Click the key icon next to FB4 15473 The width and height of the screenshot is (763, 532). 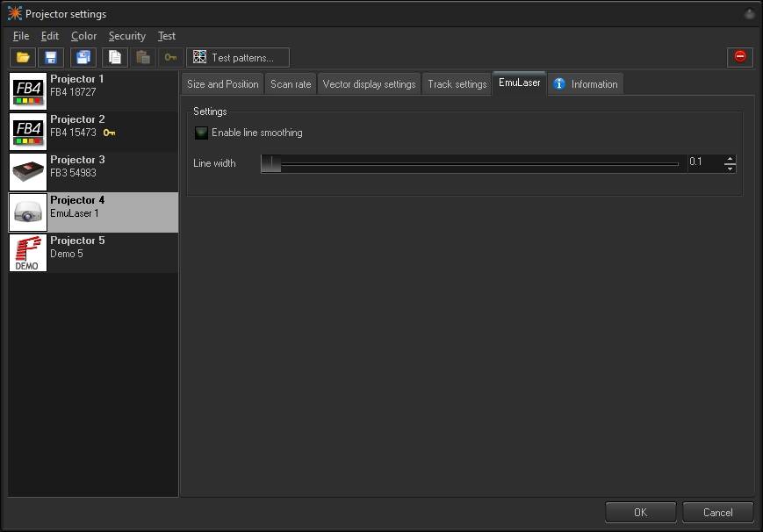pyautogui.click(x=110, y=133)
